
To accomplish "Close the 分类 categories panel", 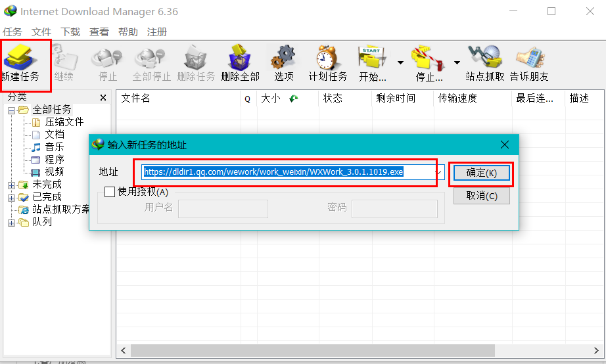I will pos(103,98).
